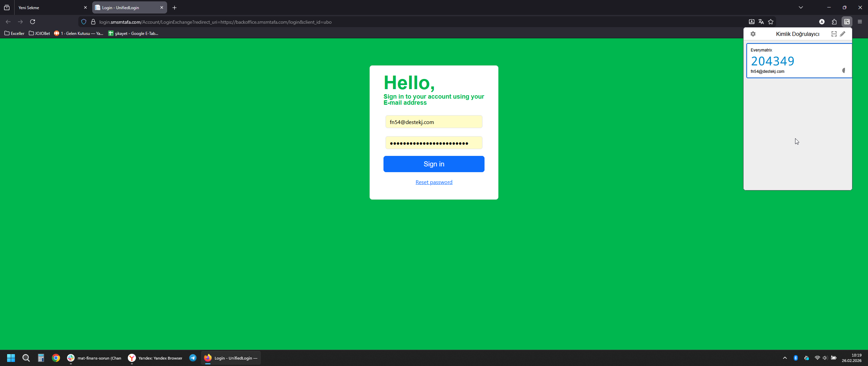The height and width of the screenshot is (366, 868).
Task: Focus the password input field
Action: pos(434,143)
